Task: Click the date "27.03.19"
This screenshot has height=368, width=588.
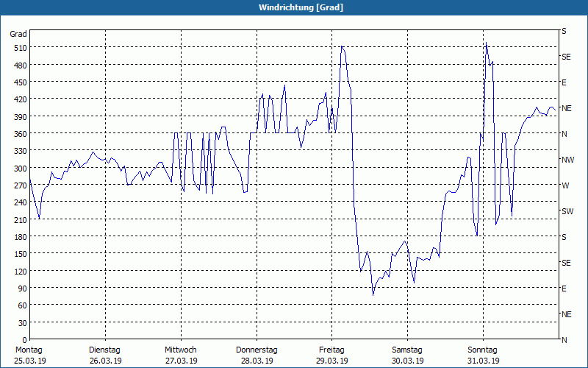Action: point(181,361)
